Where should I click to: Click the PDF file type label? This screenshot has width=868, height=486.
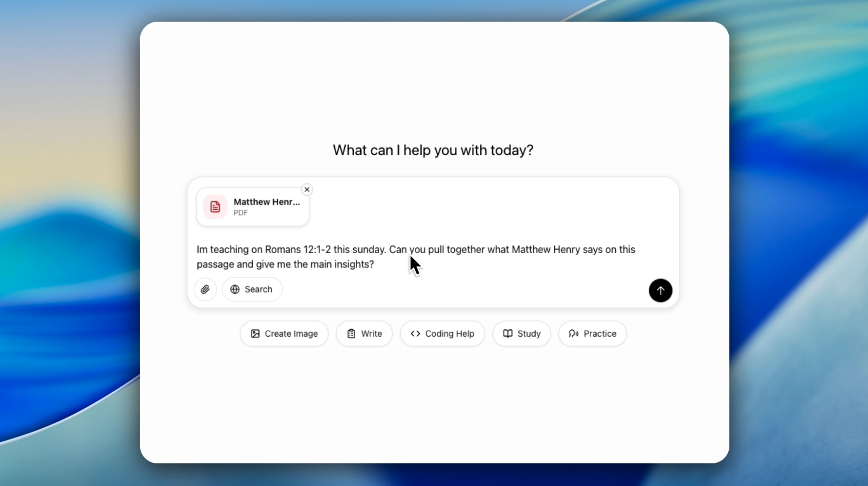click(241, 213)
